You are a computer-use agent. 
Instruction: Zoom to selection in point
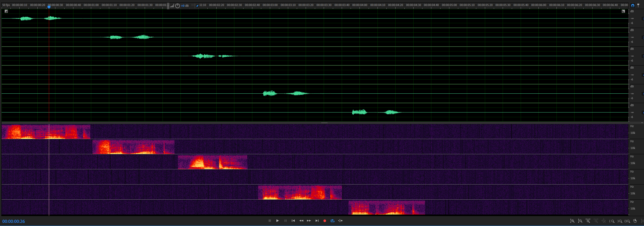pos(612,221)
